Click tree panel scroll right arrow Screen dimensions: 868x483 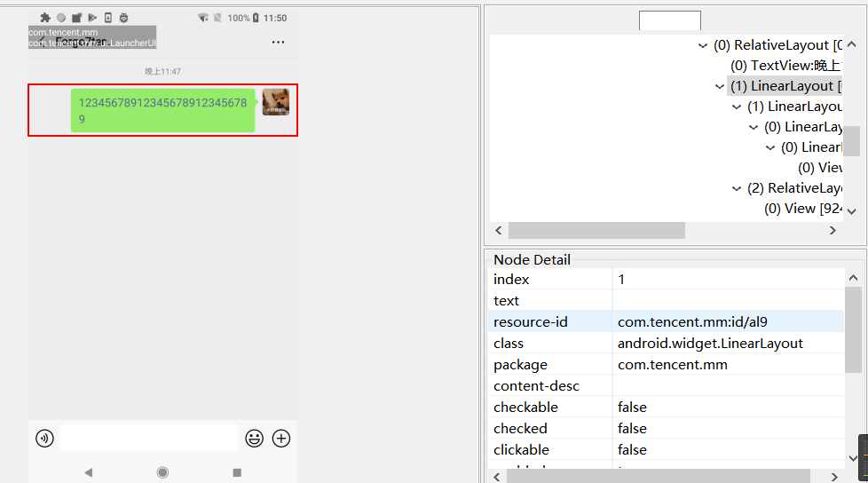tap(832, 231)
